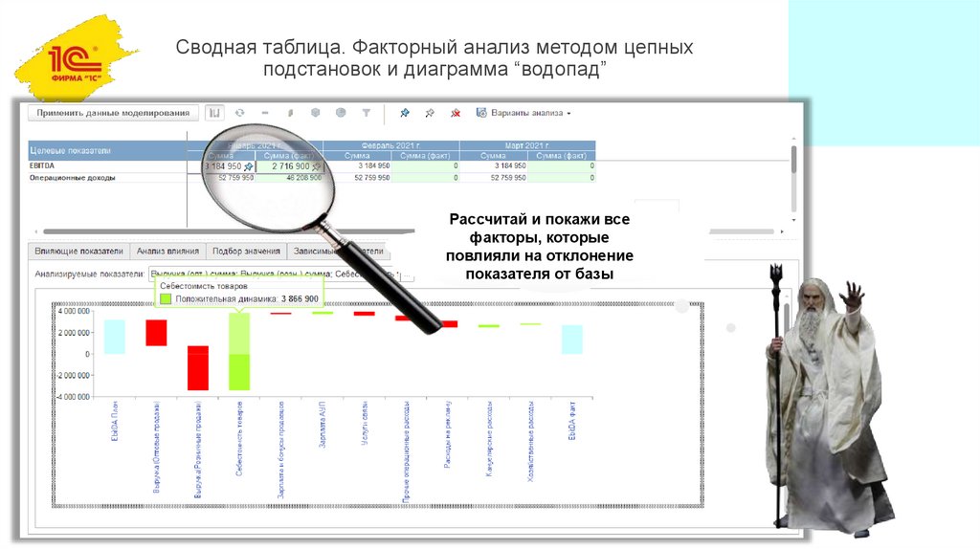Image resolution: width=980 pixels, height=549 pixels.
Task: Select the March Операционные доходы cell 52 759 950
Action: 493,178
